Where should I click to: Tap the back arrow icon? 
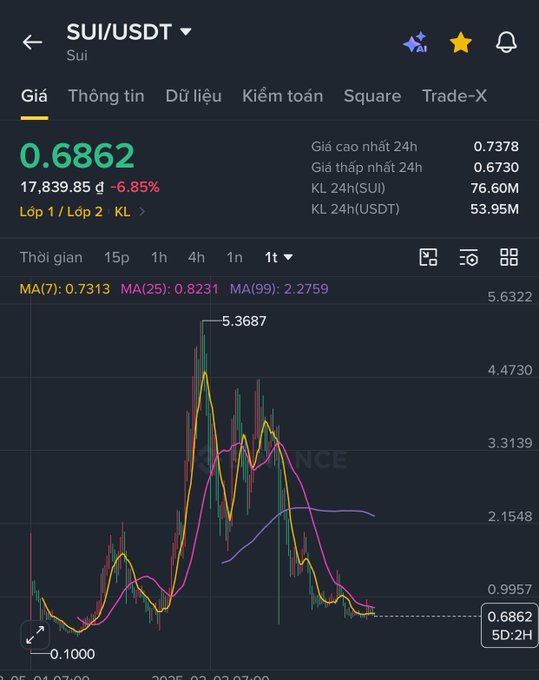click(x=32, y=42)
